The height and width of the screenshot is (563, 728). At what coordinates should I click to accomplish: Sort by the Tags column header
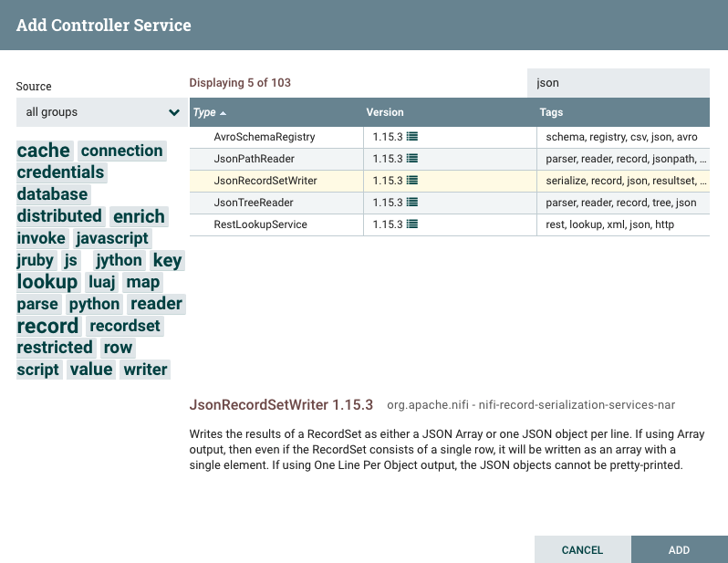(x=551, y=112)
